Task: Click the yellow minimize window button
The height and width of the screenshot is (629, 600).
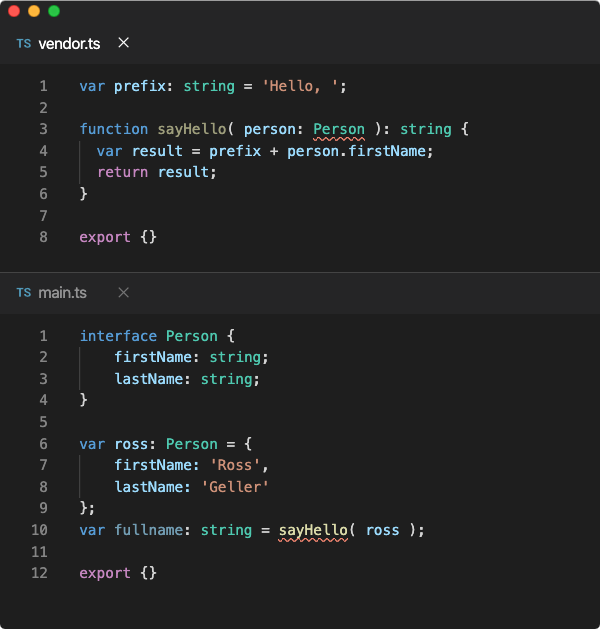Action: point(34,11)
